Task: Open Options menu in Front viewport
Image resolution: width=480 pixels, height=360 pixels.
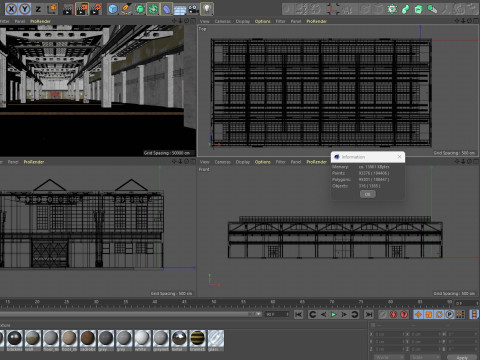Action: 263,162
